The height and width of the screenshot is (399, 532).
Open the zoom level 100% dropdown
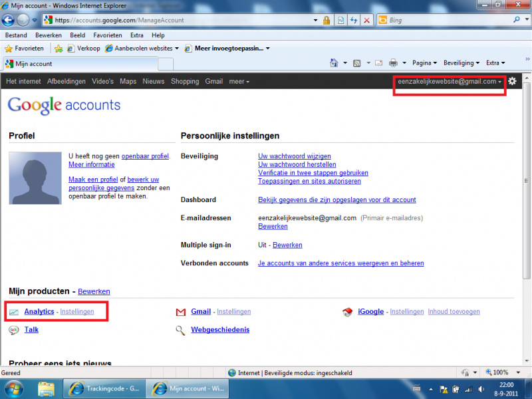click(503, 373)
